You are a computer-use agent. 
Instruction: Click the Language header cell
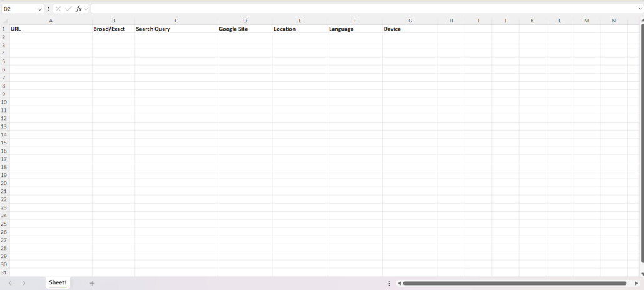(355, 29)
